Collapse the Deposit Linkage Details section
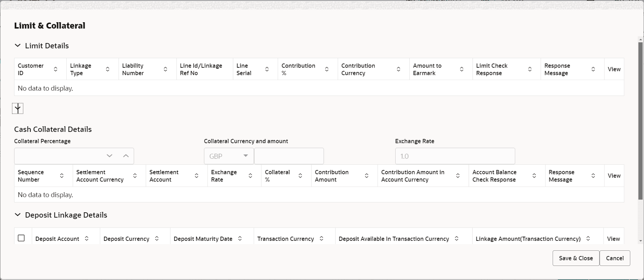Viewport: 644px width, 280px height. point(18,215)
